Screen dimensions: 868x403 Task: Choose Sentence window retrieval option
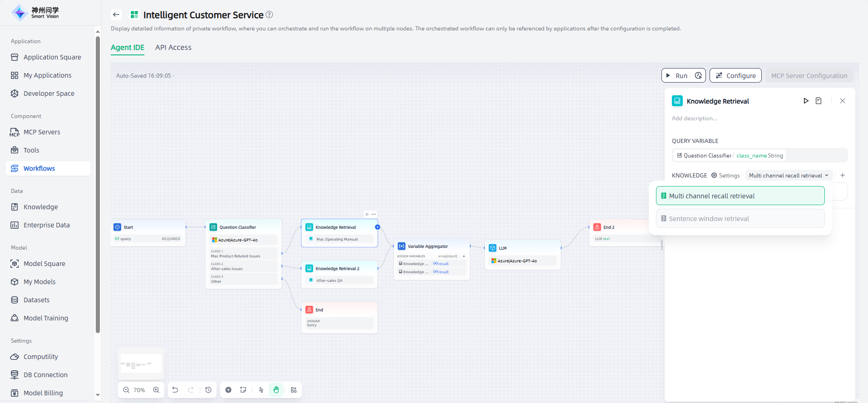740,219
